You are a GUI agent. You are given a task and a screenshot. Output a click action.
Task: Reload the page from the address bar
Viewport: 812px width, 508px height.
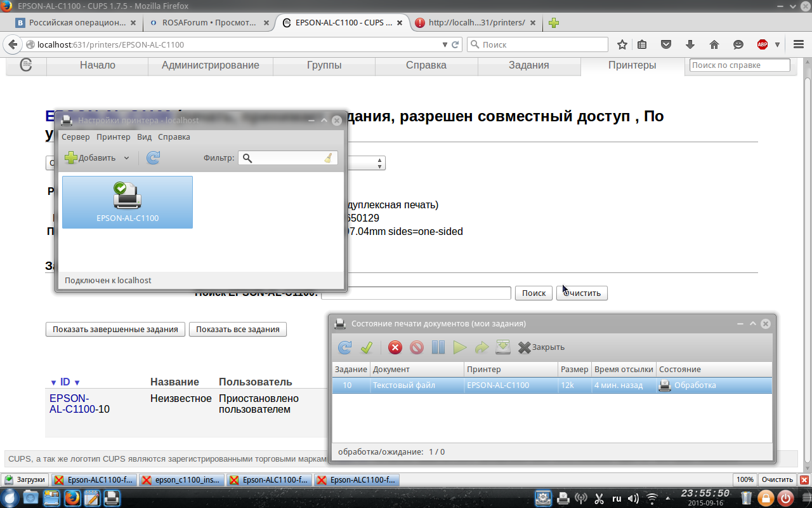455,45
